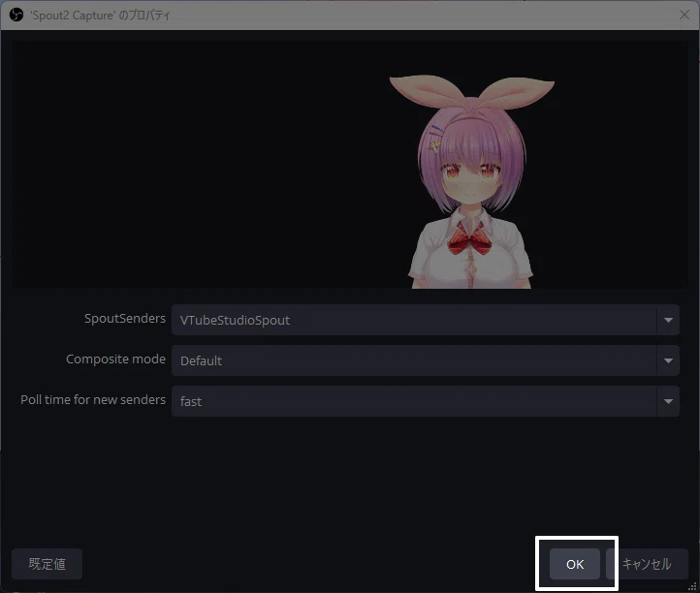Viewport: 700px width, 593px height.
Task: Open the Composite mode dropdown
Action: pyautogui.click(x=426, y=360)
